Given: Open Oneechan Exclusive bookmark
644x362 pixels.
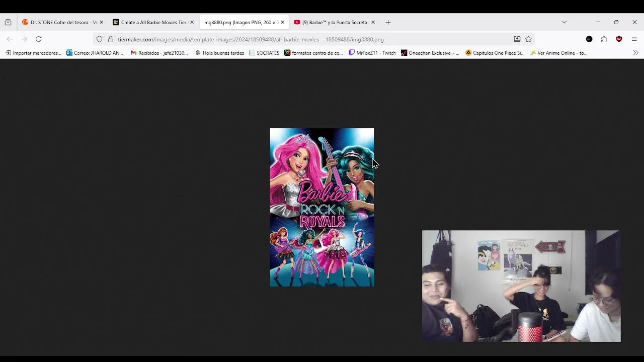Looking at the screenshot, I should pos(430,53).
